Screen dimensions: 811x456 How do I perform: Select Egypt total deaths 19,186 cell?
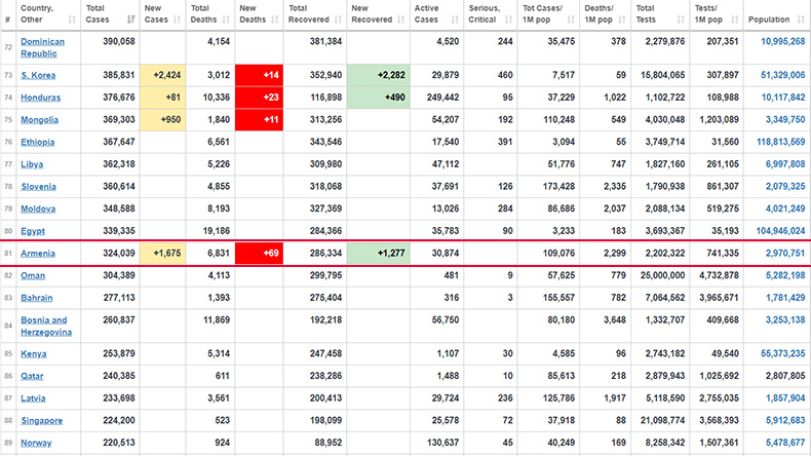point(211,231)
